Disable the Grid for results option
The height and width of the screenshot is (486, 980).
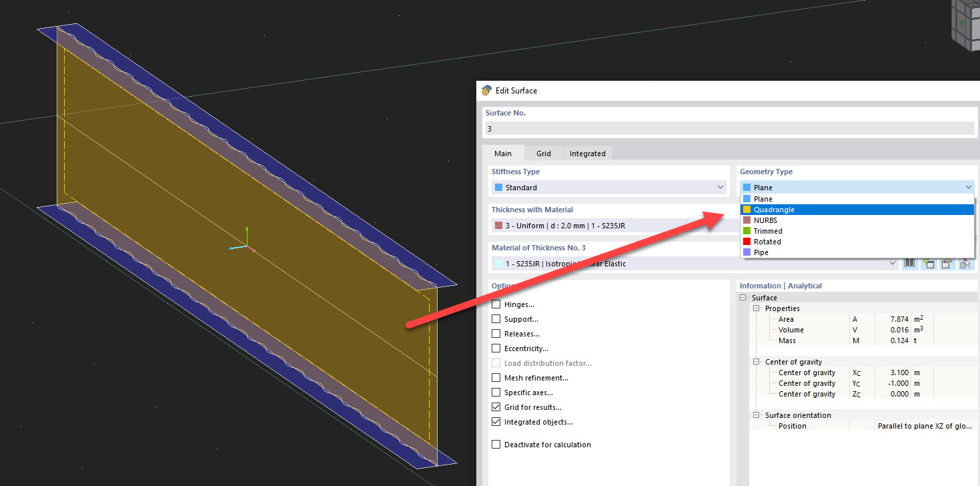tap(496, 407)
